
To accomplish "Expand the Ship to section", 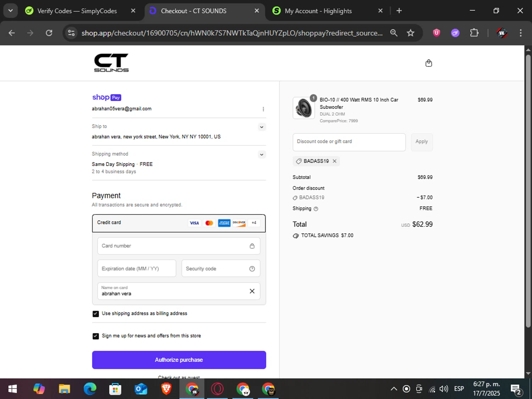I will (x=261, y=127).
